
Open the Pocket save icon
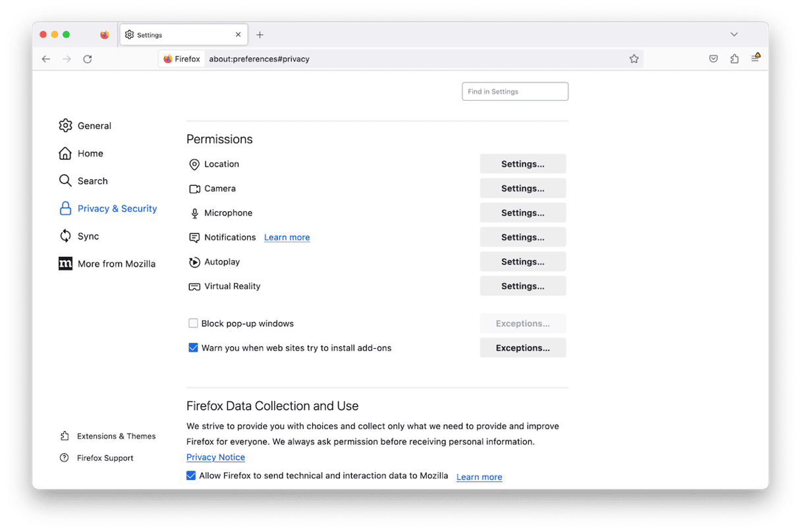tap(713, 59)
